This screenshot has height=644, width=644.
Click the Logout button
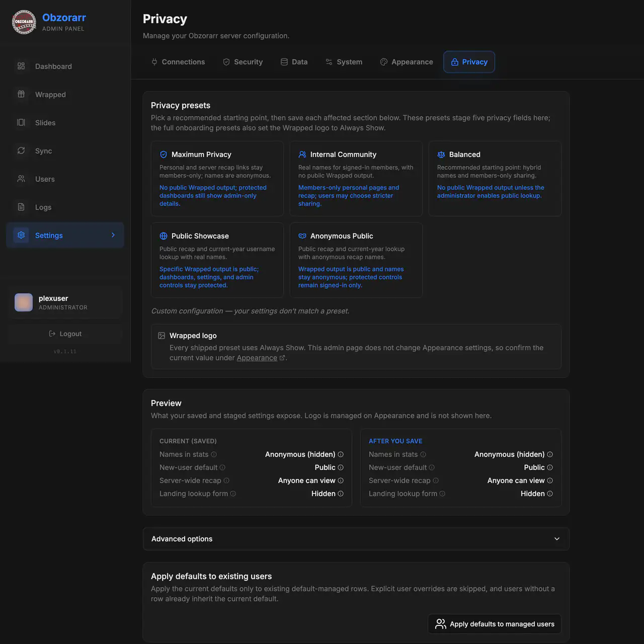(x=65, y=334)
